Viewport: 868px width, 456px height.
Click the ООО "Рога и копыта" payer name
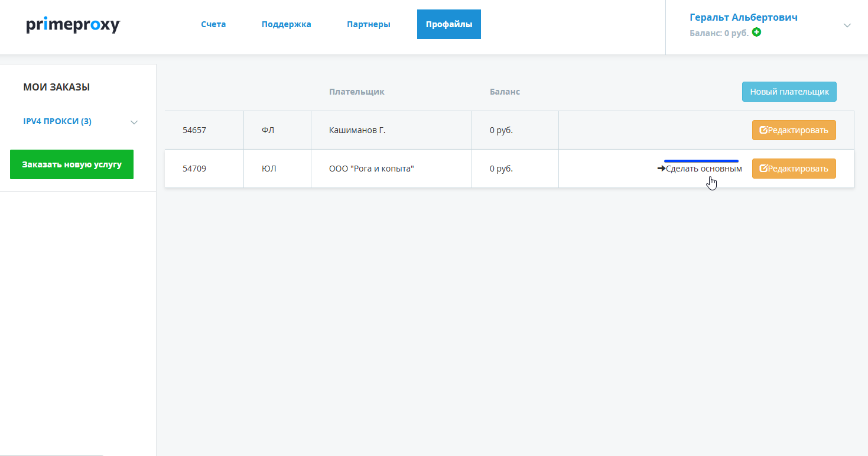click(372, 169)
